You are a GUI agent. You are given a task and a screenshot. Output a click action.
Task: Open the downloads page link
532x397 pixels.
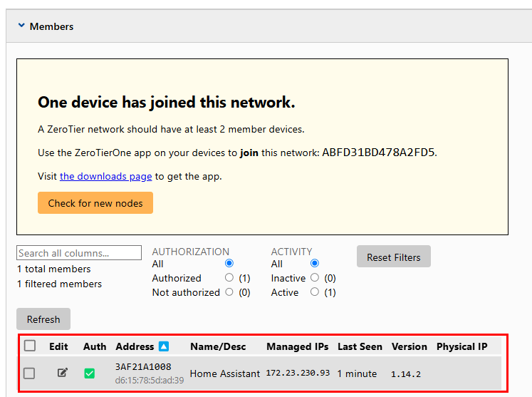point(105,176)
